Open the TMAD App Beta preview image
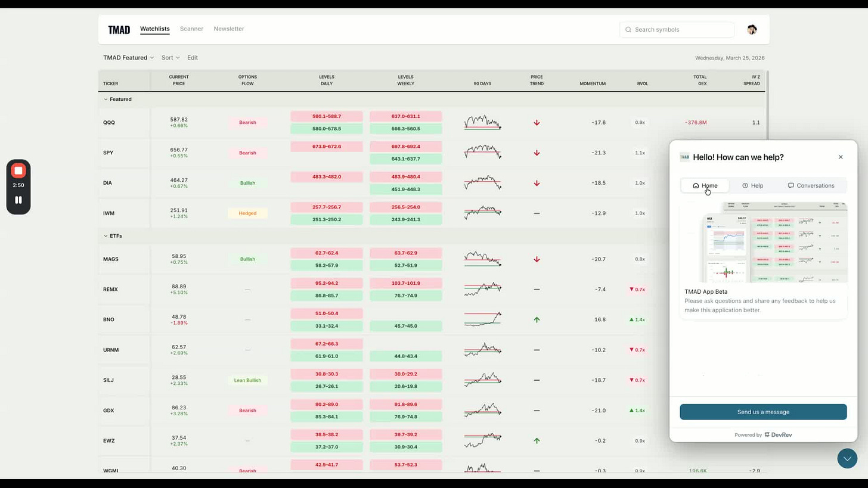The width and height of the screenshot is (868, 488). pyautogui.click(x=763, y=243)
